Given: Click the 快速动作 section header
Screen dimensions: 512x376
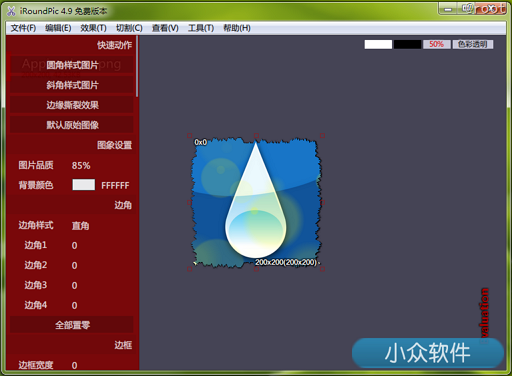Looking at the screenshot, I should tap(114, 45).
